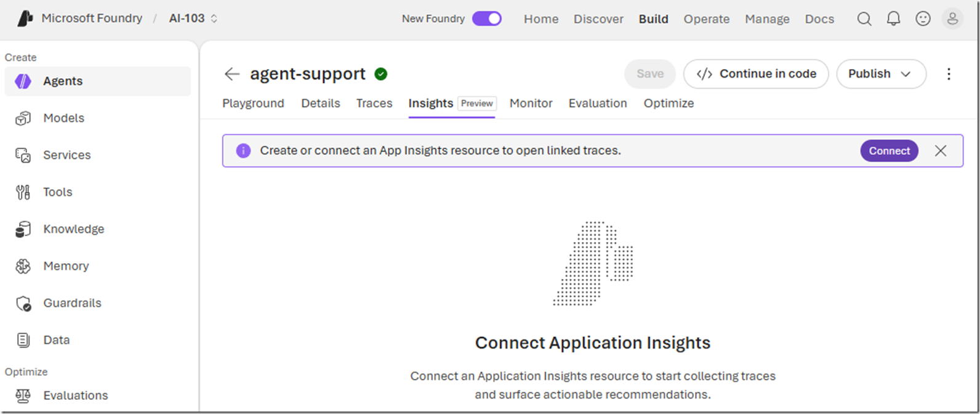Screen dimensions: 980x414
Task: Click the Microsoft Foundry title text
Action: coord(92,18)
